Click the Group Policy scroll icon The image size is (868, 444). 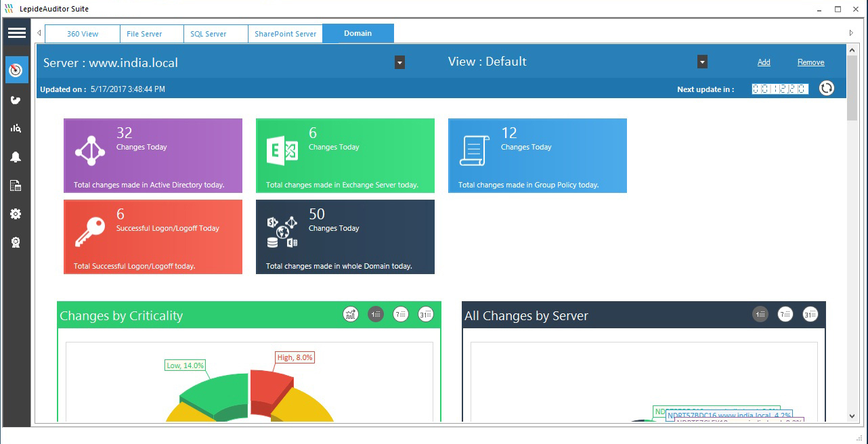[x=475, y=151]
